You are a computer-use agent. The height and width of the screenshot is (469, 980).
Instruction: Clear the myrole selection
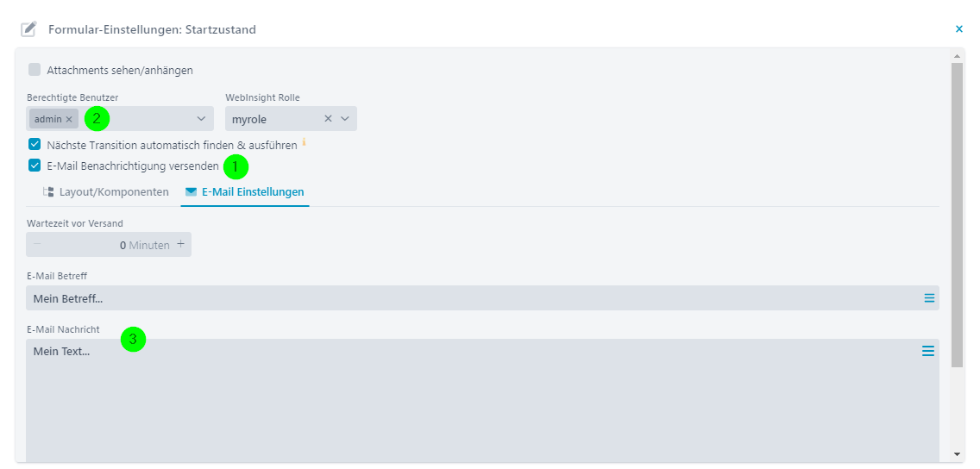click(x=328, y=119)
